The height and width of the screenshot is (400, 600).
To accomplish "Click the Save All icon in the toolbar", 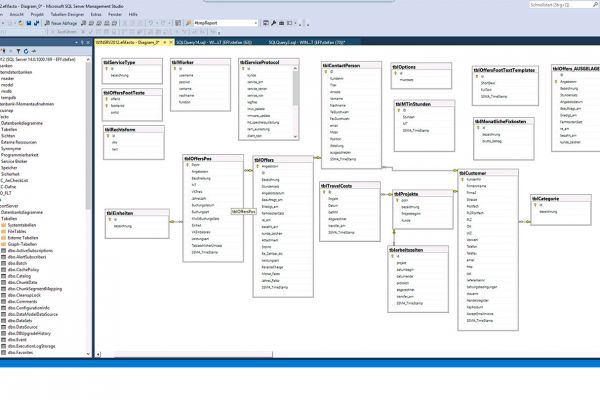I will tap(36, 23).
